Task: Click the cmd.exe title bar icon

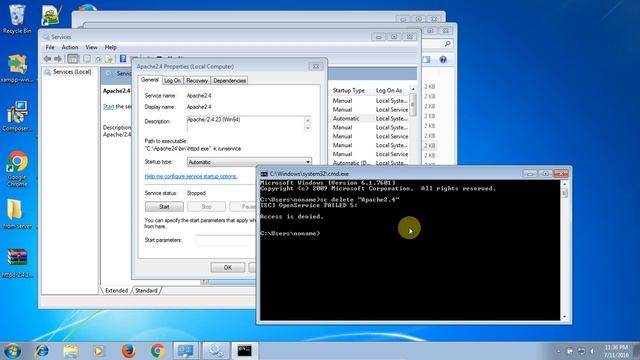Action: click(x=264, y=174)
